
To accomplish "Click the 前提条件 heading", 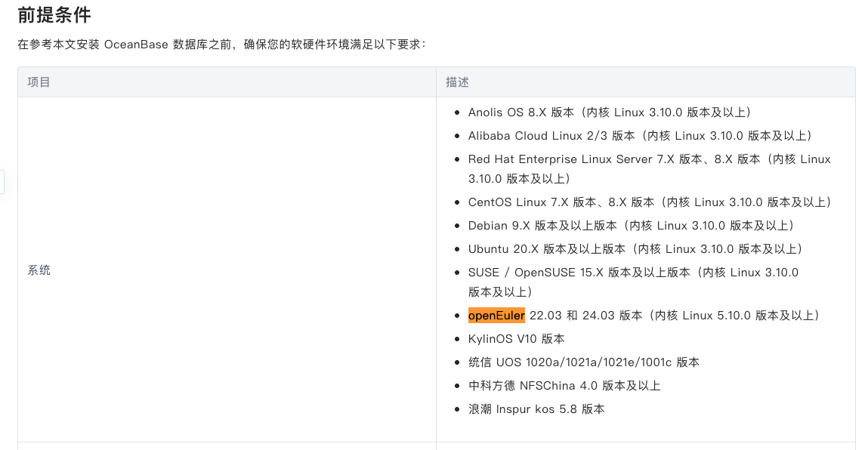I will click(54, 15).
